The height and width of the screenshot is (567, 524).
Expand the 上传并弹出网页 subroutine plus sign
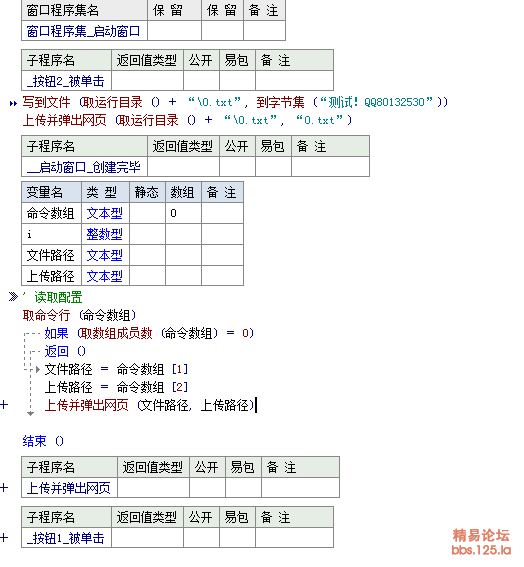pos(4,488)
